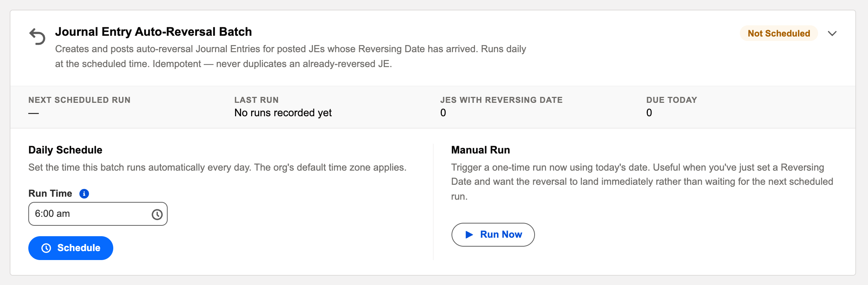Click the batch description paragraph
This screenshot has width=868, height=285.
tap(291, 56)
